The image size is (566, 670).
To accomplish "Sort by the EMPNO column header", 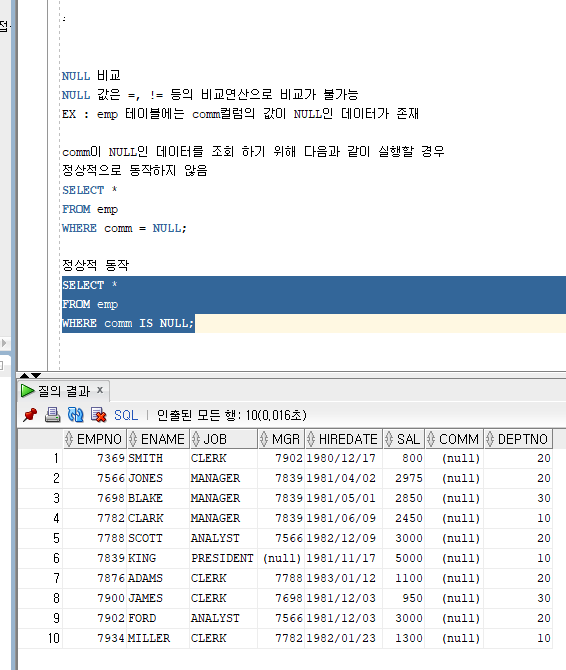I will click(x=95, y=439).
